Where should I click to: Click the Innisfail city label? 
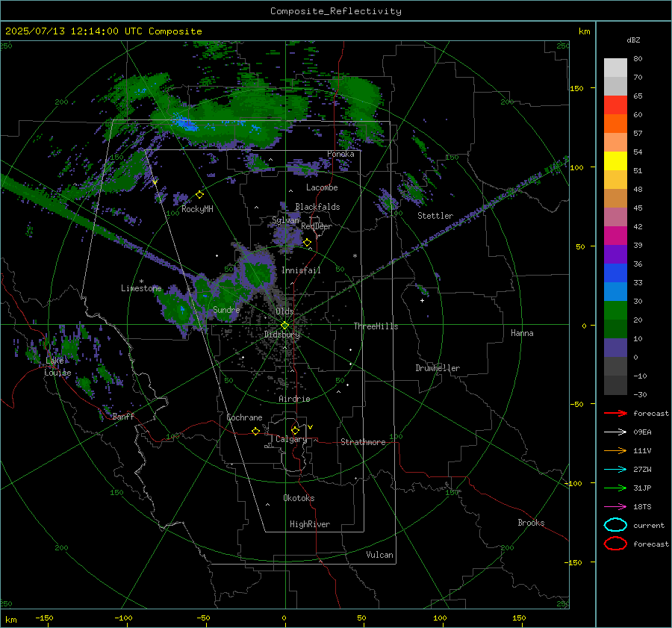point(301,270)
